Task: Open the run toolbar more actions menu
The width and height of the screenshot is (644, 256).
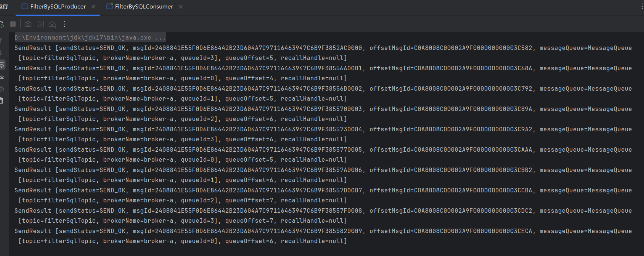Action: pyautogui.click(x=64, y=24)
